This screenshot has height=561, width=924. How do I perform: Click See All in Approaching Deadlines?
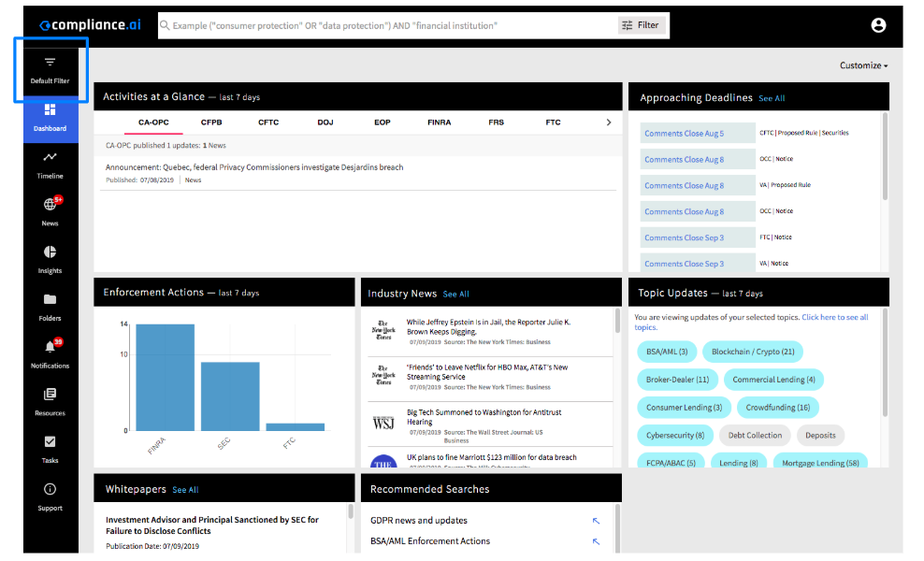(x=772, y=98)
